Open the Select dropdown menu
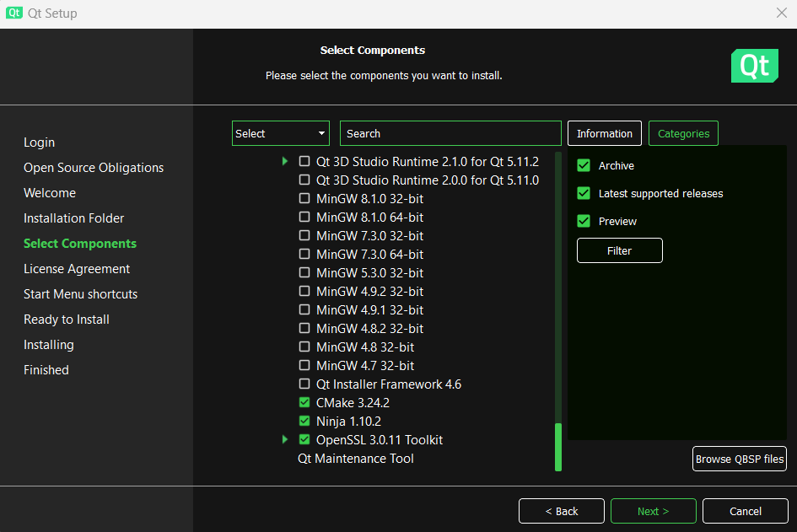The width and height of the screenshot is (797, 532). [x=280, y=133]
